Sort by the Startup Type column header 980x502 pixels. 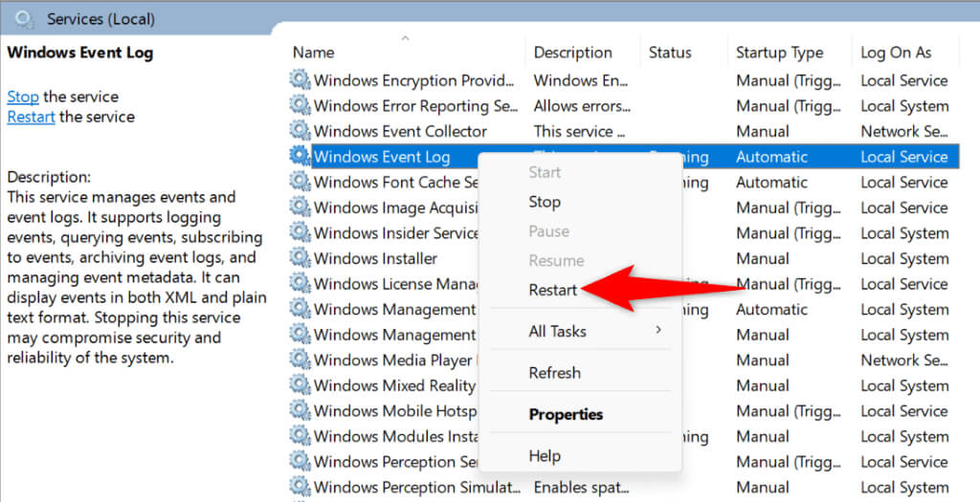point(779,53)
